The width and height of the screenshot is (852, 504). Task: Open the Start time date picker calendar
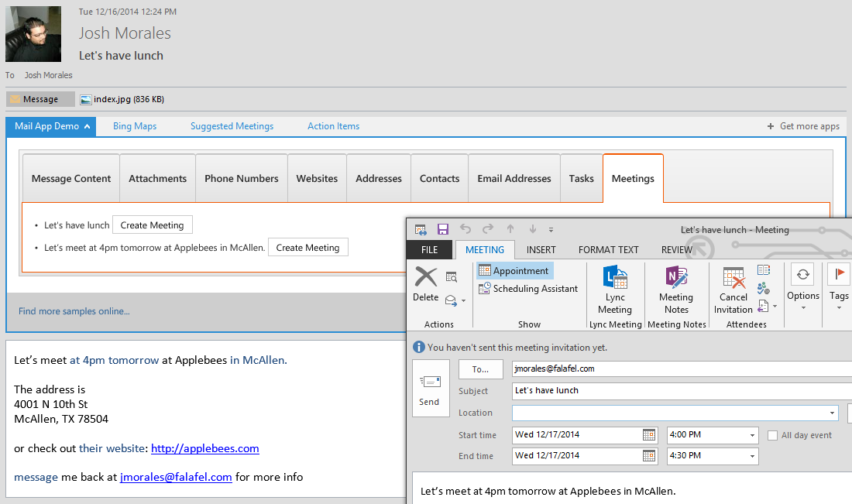coord(649,434)
